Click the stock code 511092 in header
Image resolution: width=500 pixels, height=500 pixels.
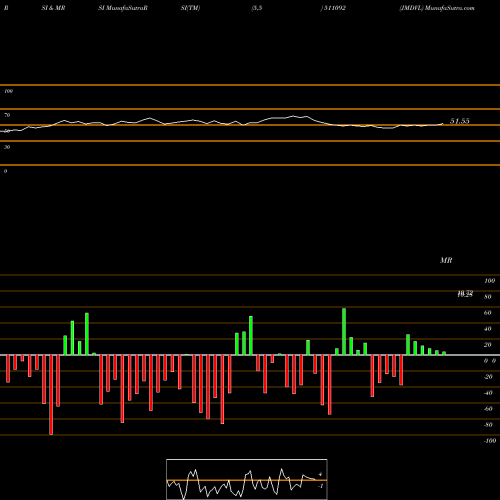(x=334, y=8)
